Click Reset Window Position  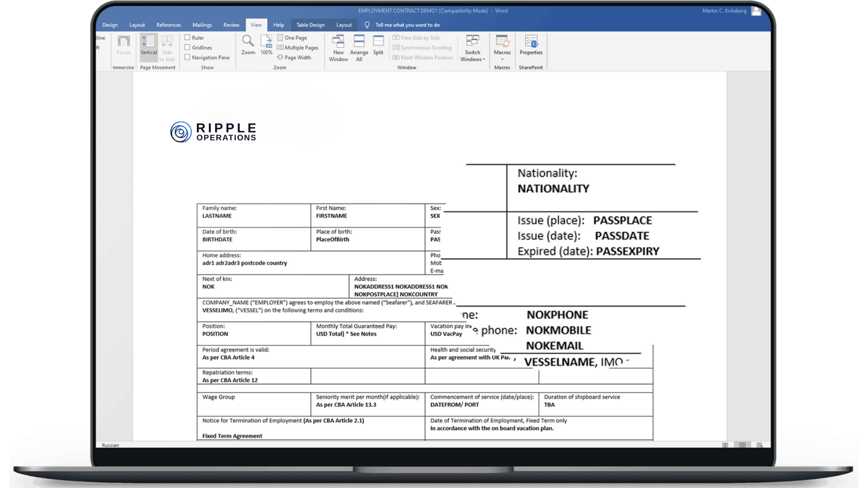click(x=423, y=57)
